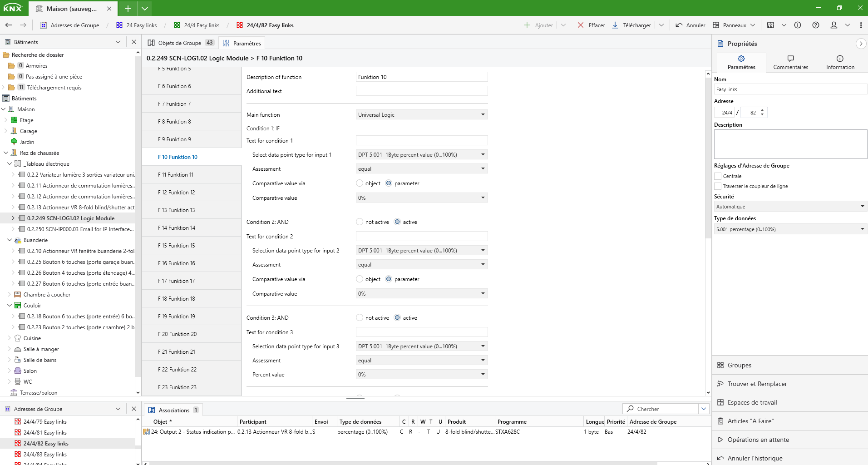Set Condition 3 to not active

360,318
